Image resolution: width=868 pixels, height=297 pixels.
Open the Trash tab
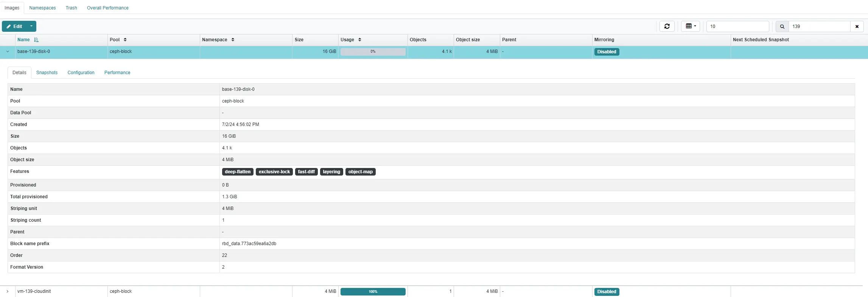(x=71, y=8)
